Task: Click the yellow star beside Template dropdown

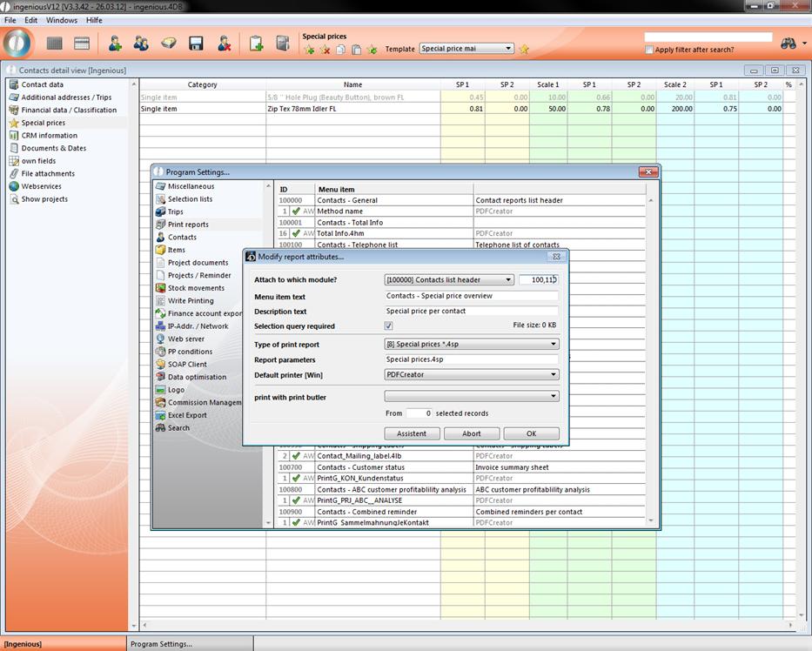Action: pos(524,50)
